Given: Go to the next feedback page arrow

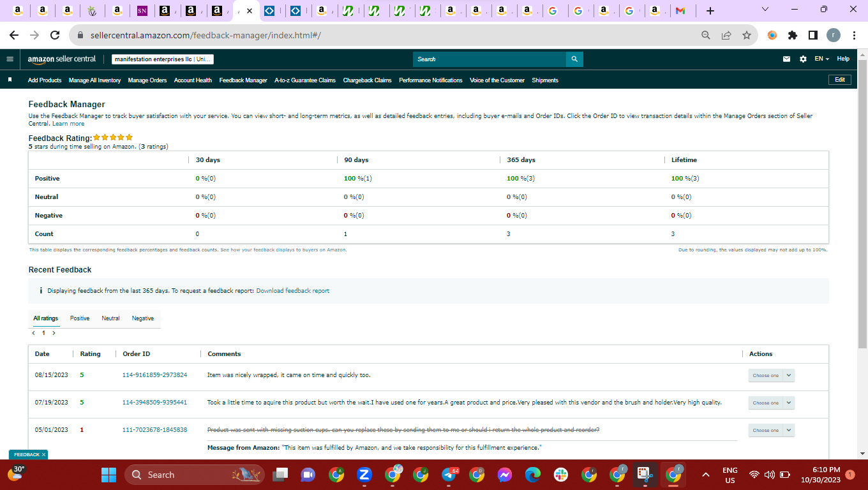Looking at the screenshot, I should coord(54,333).
